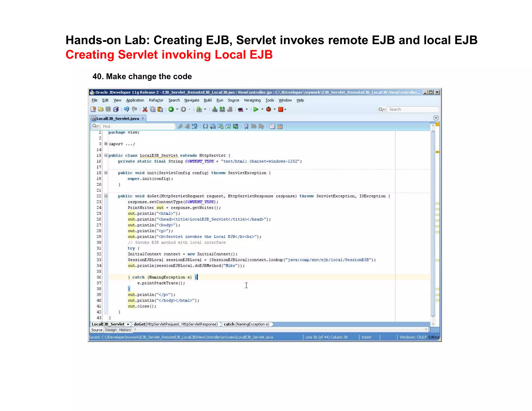This screenshot has height=411, width=532.
Task: Open the Help menu
Action: [x=300, y=100]
